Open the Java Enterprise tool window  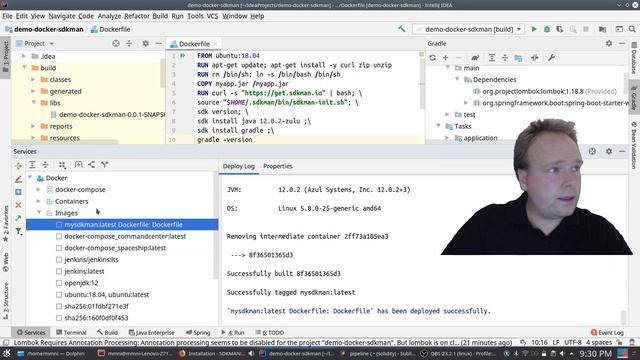coord(151,333)
